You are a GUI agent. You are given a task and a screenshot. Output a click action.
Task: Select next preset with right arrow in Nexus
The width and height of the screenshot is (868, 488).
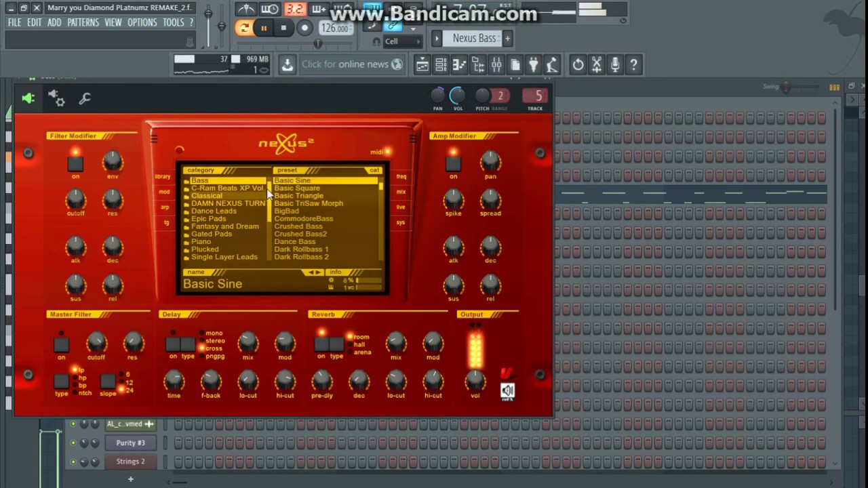point(319,272)
